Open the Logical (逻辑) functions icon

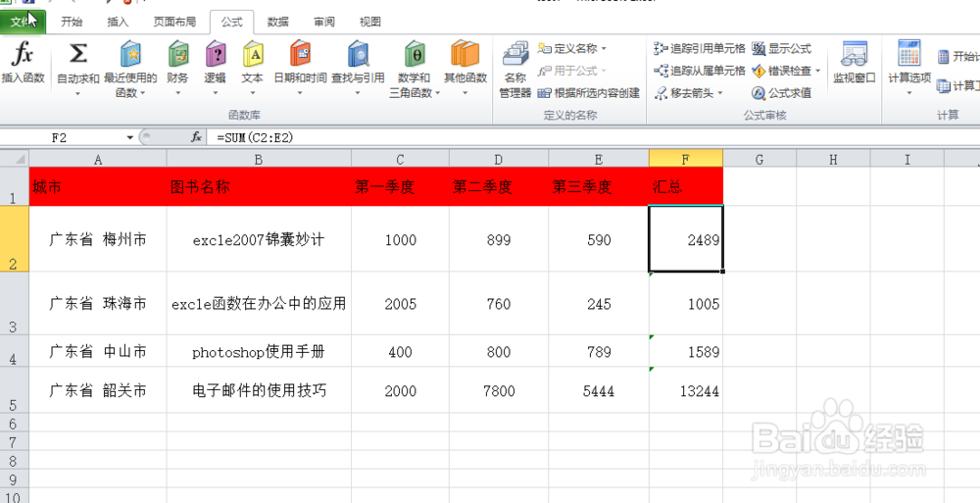tap(216, 54)
